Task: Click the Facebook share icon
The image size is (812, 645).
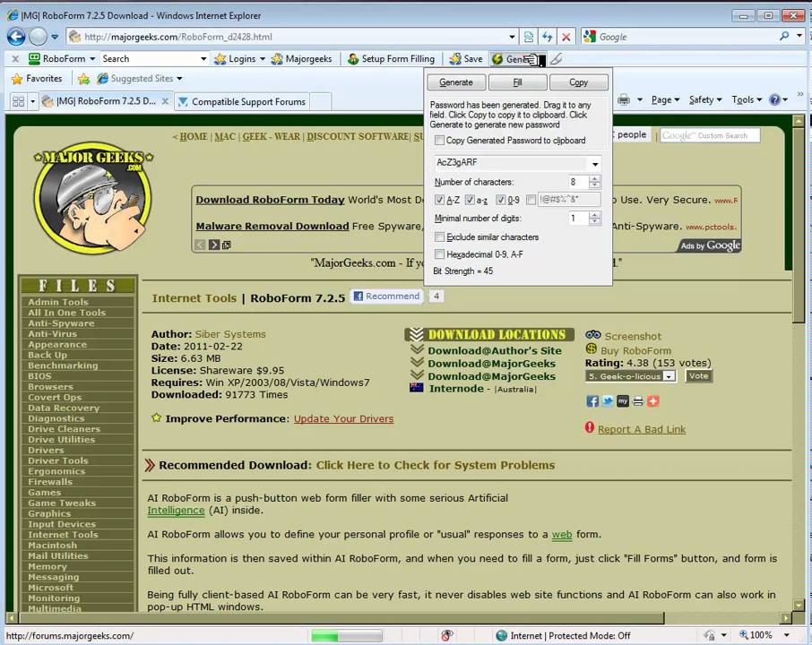Action: point(592,401)
